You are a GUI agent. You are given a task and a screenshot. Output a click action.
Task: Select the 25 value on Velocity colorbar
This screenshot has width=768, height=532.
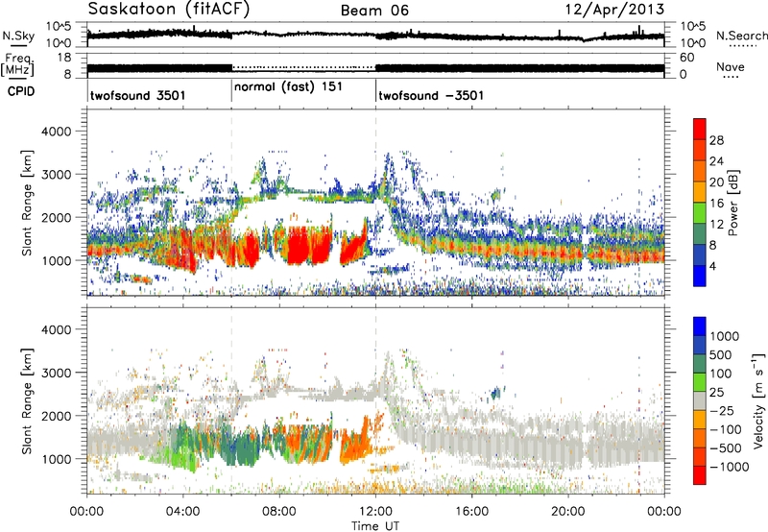(x=716, y=392)
